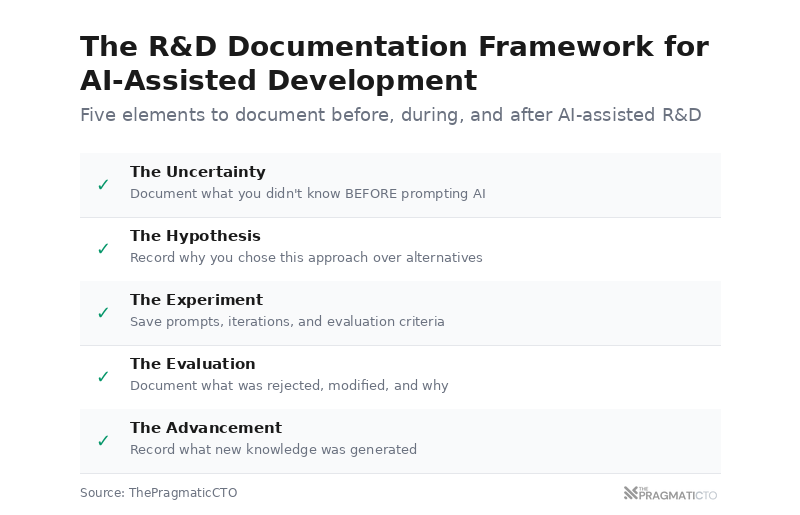Click 'Record why you chose this approach over alternatives'

[306, 258]
